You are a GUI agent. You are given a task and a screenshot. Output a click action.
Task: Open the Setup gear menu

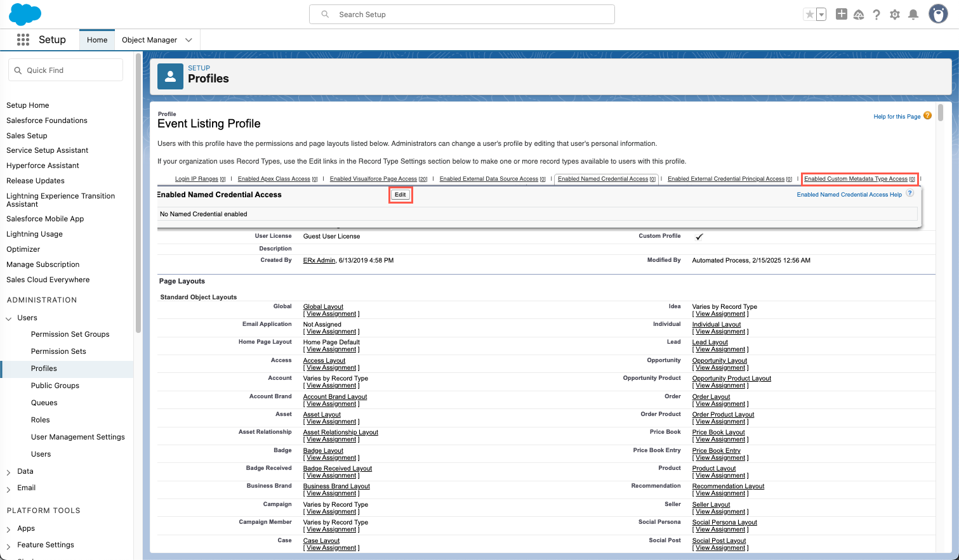[895, 15]
